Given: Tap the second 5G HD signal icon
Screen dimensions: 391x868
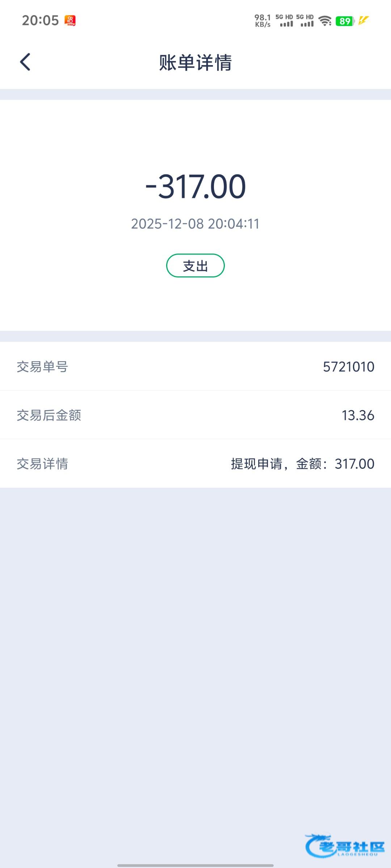Looking at the screenshot, I should pos(305,21).
